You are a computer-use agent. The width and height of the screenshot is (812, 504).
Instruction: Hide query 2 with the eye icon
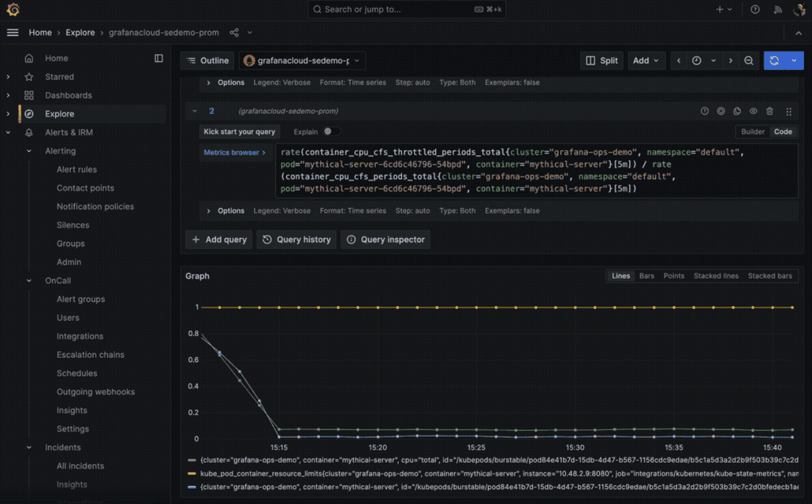754,111
